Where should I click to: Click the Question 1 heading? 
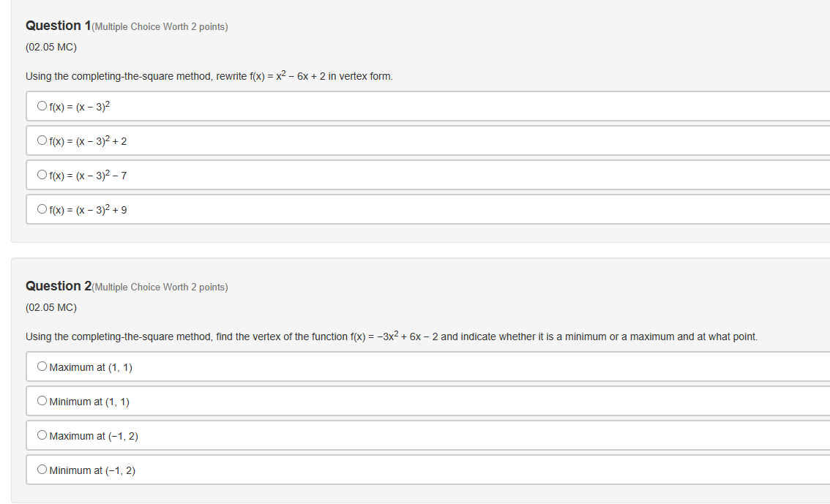click(x=56, y=25)
